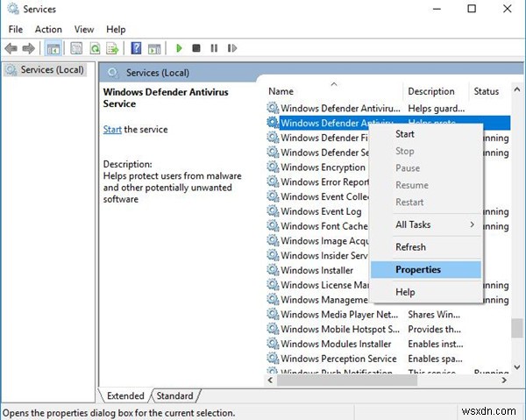
Task: Click the Export List toolbar icon
Action: click(112, 48)
